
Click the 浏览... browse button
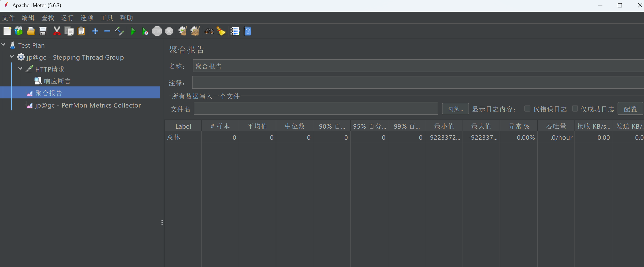click(455, 109)
